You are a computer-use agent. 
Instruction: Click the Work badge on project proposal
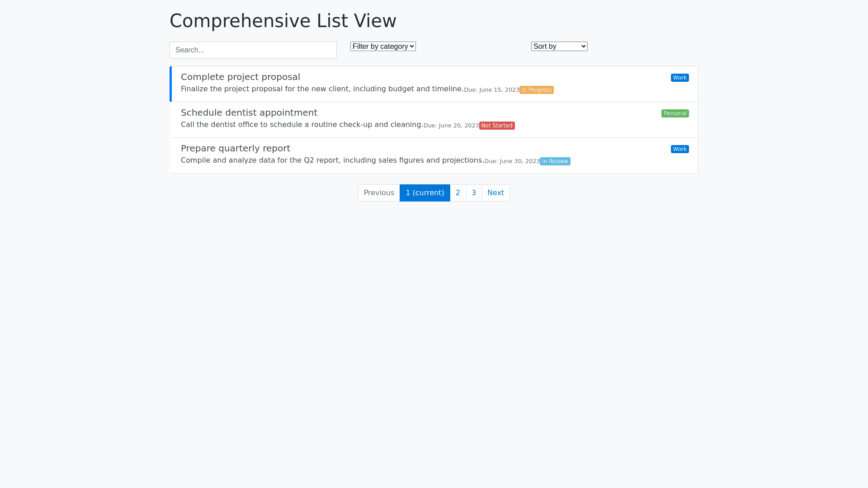(x=679, y=78)
